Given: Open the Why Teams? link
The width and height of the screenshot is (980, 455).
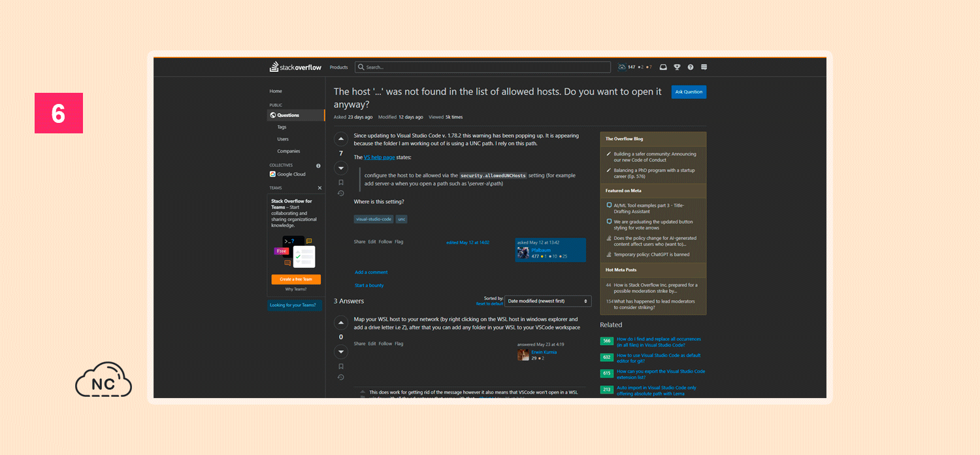Looking at the screenshot, I should (296, 289).
